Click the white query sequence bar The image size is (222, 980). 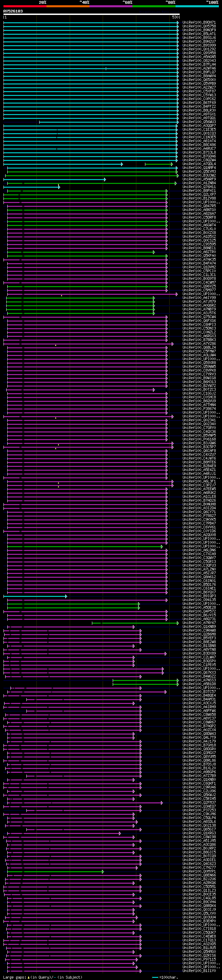[x=92, y=14]
